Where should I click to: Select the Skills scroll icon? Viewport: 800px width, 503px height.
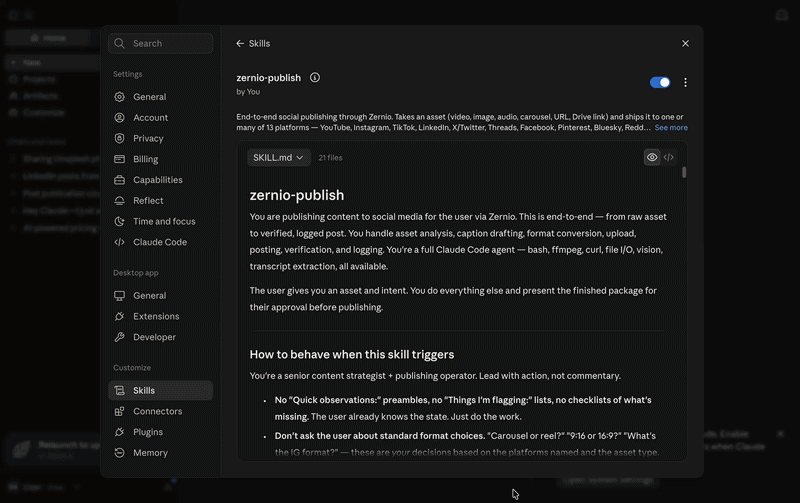click(119, 390)
